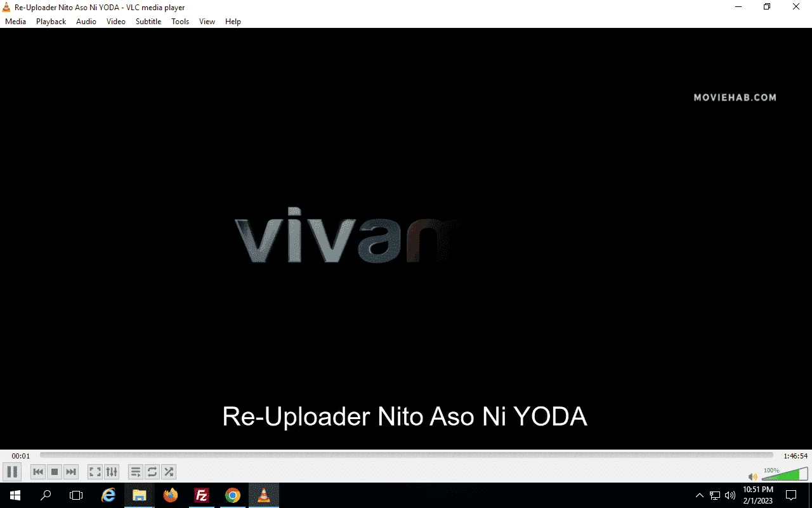Open the Help menu
Viewport: 812px width, 508px height.
pyautogui.click(x=233, y=21)
